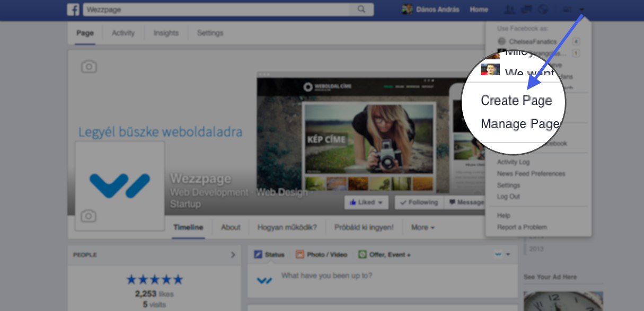This screenshot has width=644, height=311.
Task: Open the Próbáld ki ingyen! tab
Action: click(x=364, y=227)
